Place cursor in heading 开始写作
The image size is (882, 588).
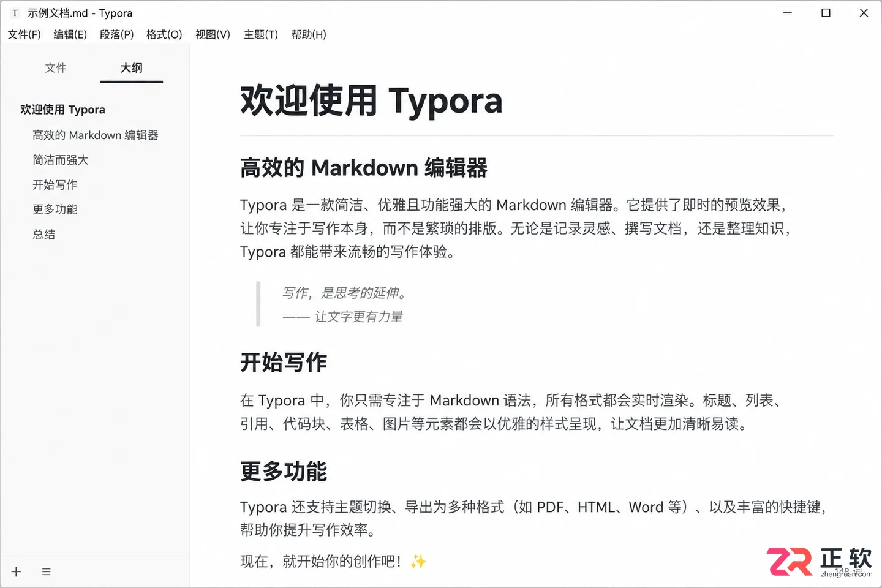284,362
